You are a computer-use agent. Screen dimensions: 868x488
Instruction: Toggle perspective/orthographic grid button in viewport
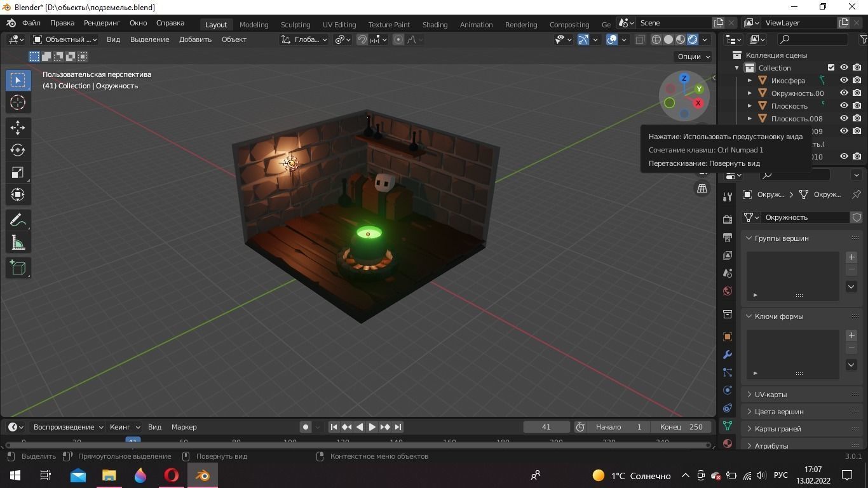702,189
